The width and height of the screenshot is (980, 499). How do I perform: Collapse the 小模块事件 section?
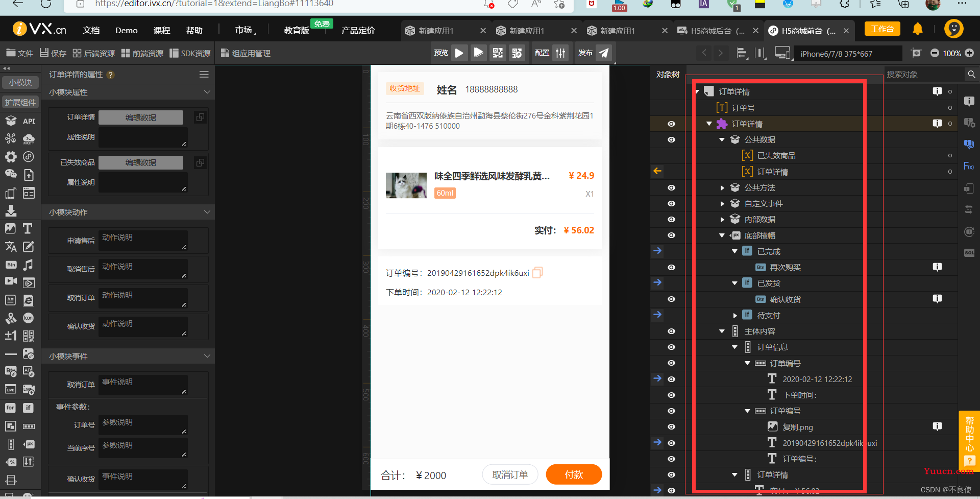(x=207, y=356)
